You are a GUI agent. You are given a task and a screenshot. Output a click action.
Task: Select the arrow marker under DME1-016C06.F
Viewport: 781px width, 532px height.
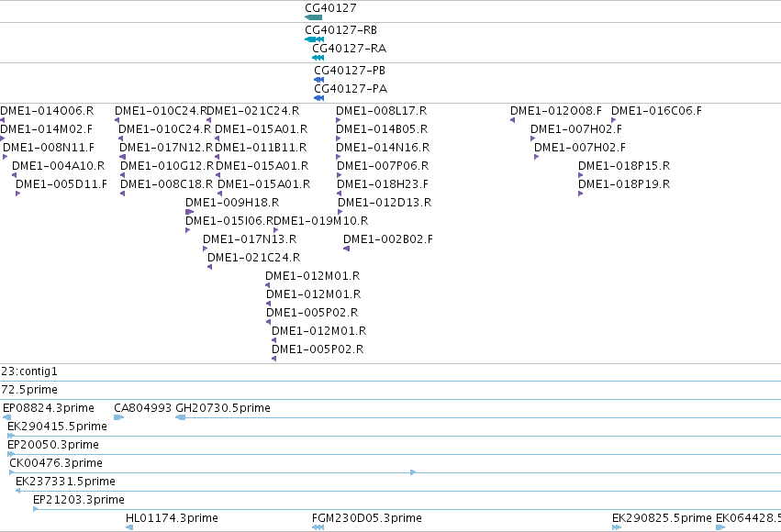coord(614,120)
